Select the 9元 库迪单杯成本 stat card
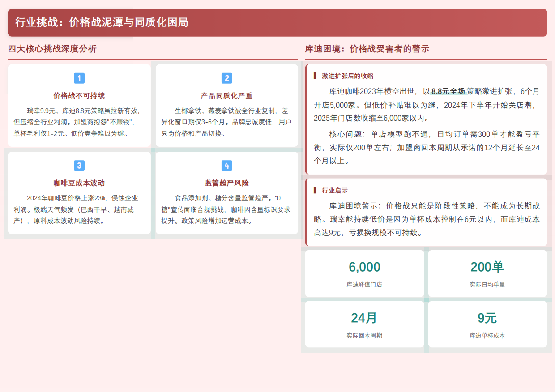 pyautogui.click(x=487, y=324)
